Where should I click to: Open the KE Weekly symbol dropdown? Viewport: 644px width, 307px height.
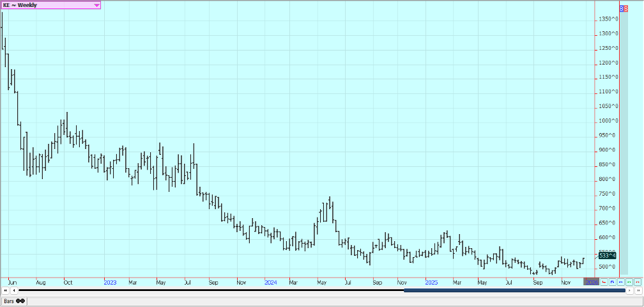click(x=96, y=5)
